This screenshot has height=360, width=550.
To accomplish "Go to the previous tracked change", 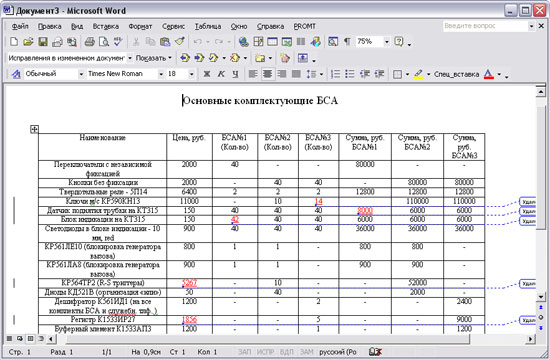I will (185, 58).
